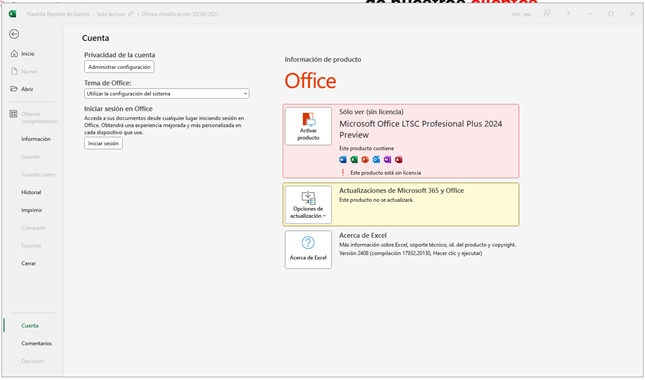This screenshot has height=380, width=645.
Task: Click the file title Plantilla Reporte de Gastos
Action: pos(58,14)
